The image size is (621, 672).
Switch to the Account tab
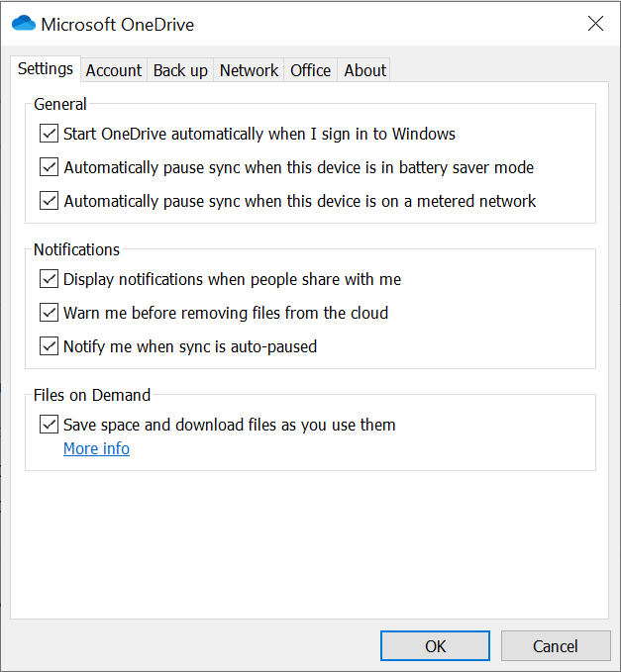click(114, 70)
